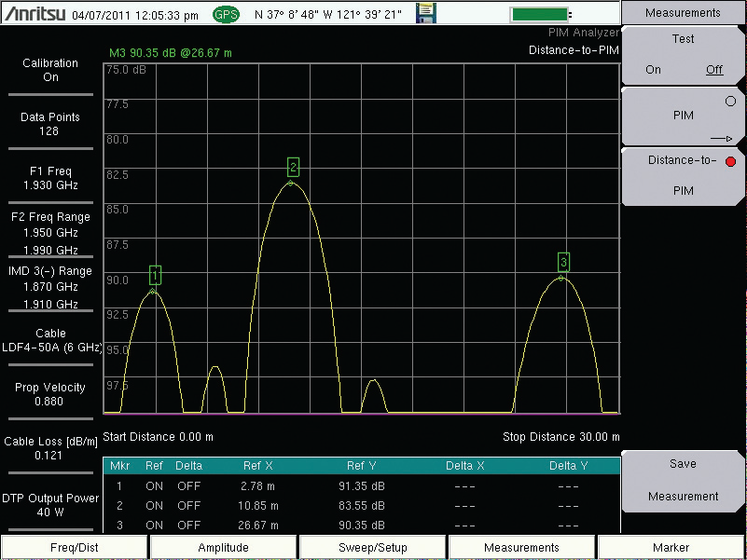Click the floppy disk save icon
Screen dimensions: 747x560
tap(426, 14)
